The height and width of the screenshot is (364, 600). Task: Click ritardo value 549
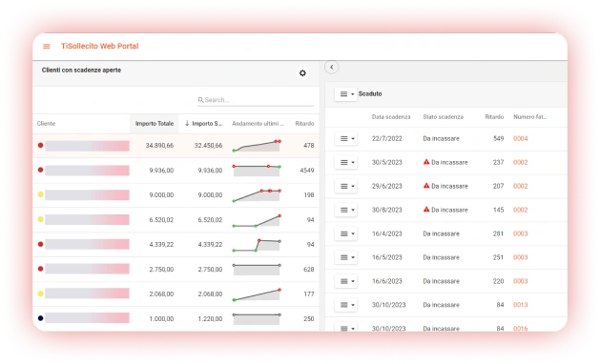click(x=498, y=138)
